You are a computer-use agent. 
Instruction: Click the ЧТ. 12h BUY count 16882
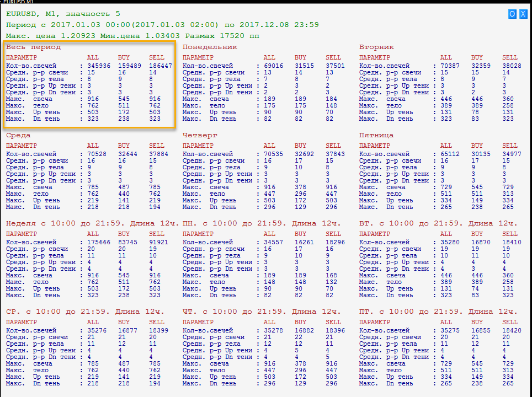[x=304, y=330]
